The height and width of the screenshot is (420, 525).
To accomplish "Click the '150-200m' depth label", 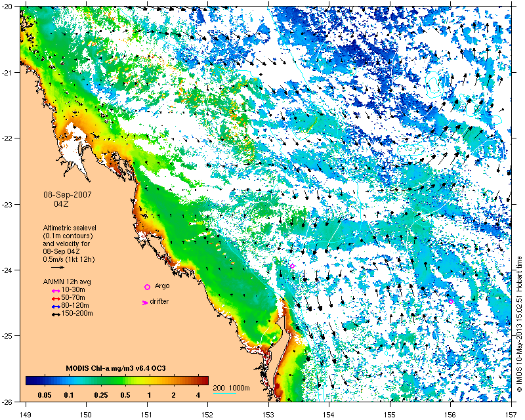I will coord(77,314).
